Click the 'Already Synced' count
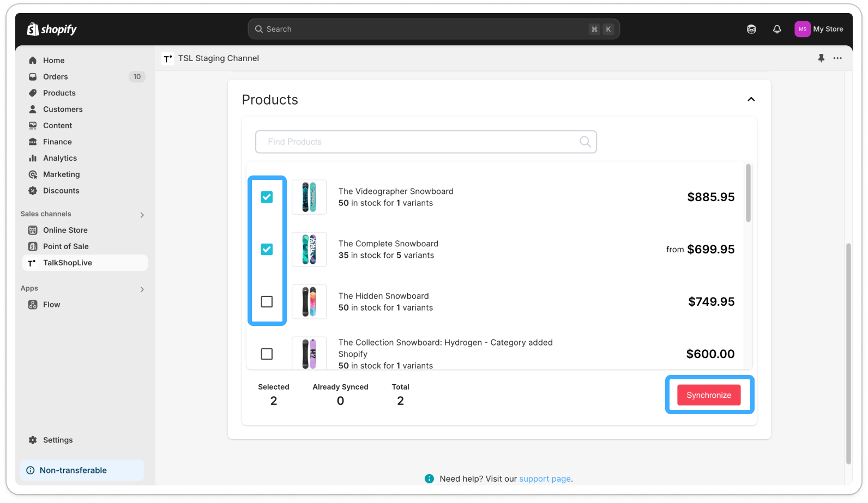Screen dimensions: 868x503 click(340, 401)
